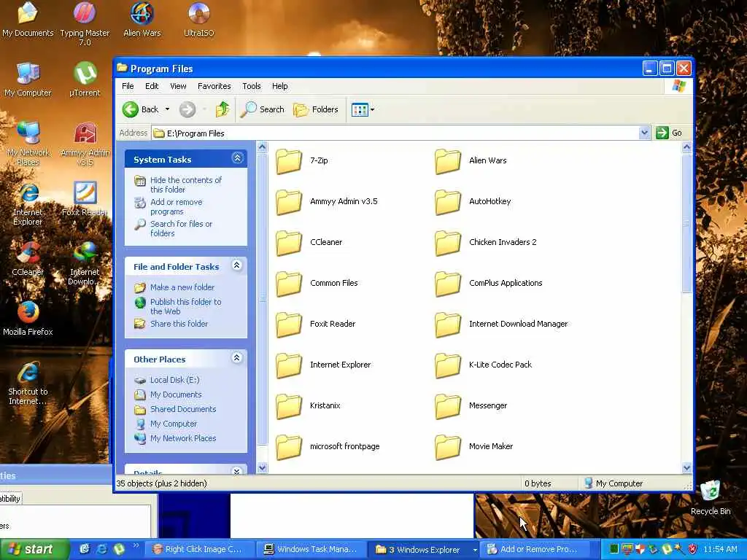
Task: Click the task pane scroll-down arrow
Action: (x=262, y=468)
